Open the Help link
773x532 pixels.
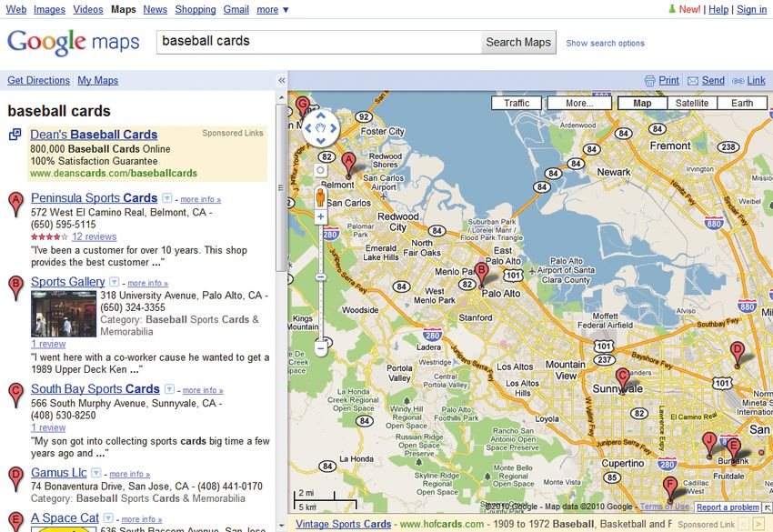(x=718, y=9)
